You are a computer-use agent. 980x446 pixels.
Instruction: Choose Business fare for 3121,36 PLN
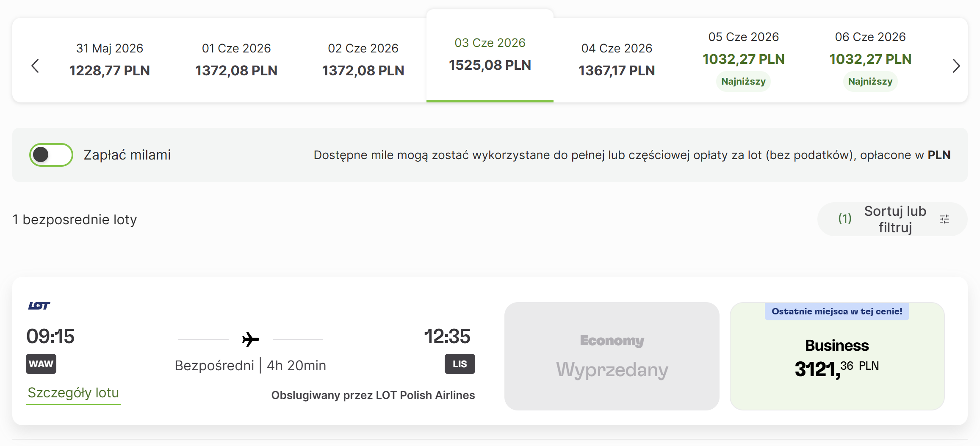click(837, 356)
